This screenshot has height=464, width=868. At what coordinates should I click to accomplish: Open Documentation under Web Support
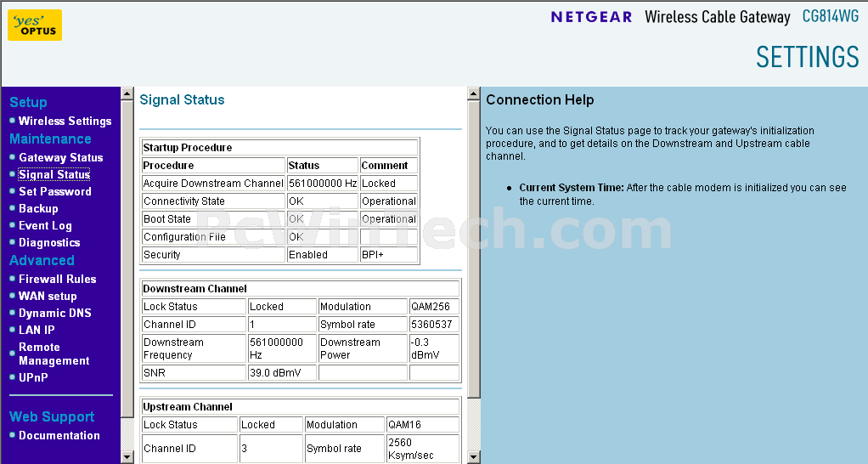coord(59,435)
